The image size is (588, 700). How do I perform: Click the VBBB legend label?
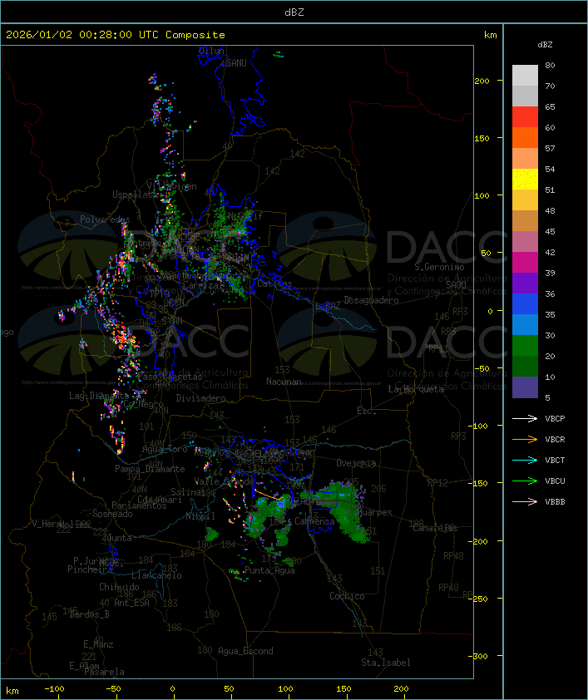pos(555,501)
